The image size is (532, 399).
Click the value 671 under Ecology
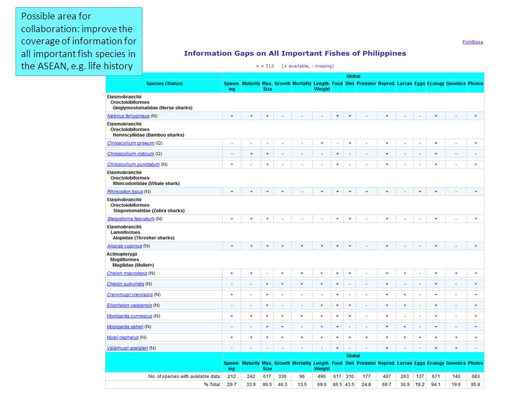436,376
